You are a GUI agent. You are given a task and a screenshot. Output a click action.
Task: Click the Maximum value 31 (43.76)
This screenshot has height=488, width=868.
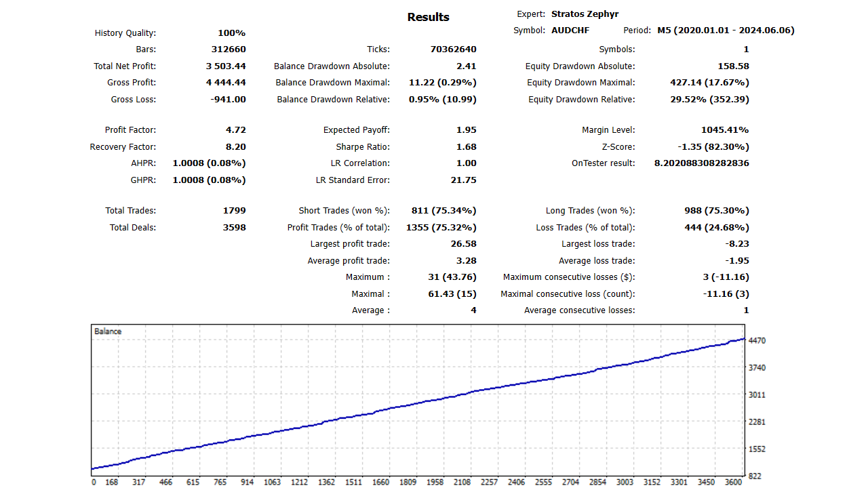pos(452,277)
